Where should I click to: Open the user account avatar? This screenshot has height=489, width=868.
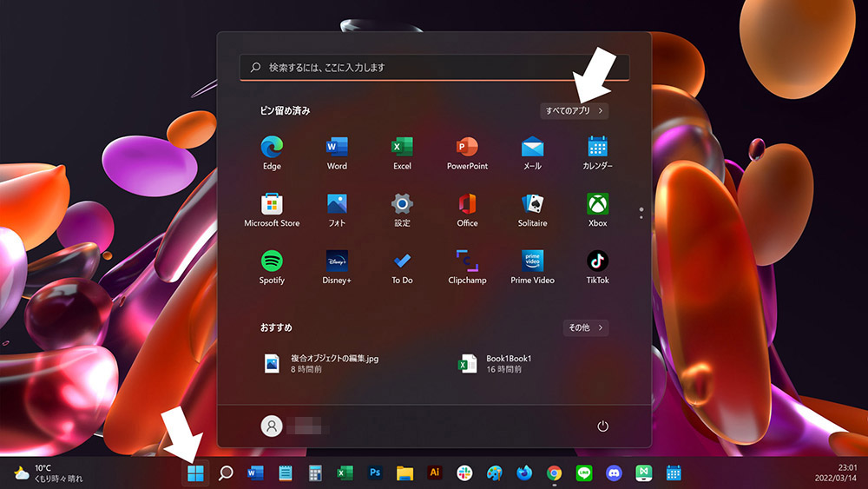click(271, 426)
